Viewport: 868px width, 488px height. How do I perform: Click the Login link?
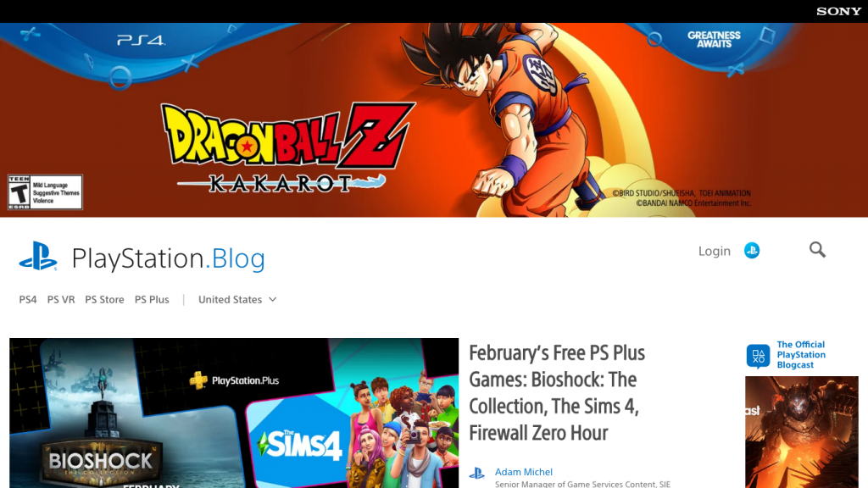pyautogui.click(x=714, y=251)
